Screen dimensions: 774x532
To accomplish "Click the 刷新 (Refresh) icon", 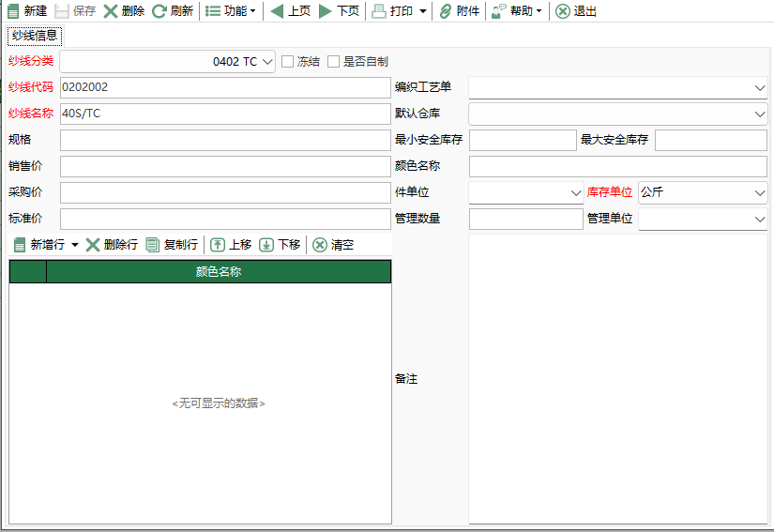I will click(x=159, y=11).
